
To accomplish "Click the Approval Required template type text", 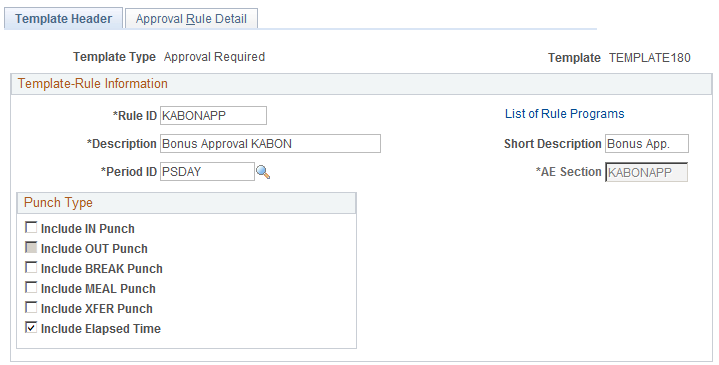I will coord(215,57).
